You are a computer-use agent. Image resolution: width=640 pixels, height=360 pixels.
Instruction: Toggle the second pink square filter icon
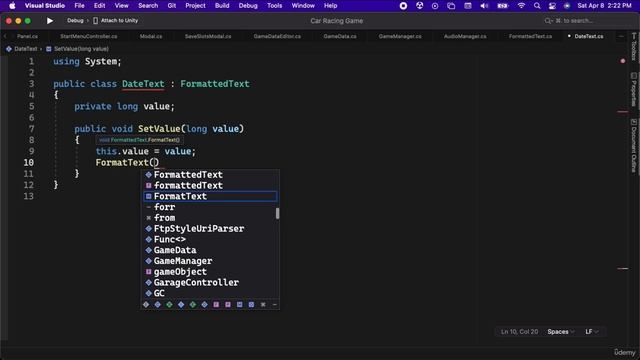tap(228, 304)
